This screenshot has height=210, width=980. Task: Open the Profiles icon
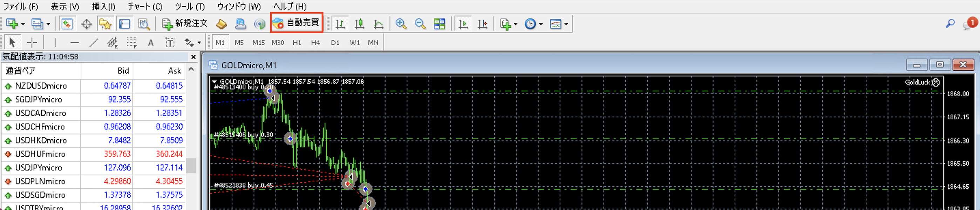37,24
